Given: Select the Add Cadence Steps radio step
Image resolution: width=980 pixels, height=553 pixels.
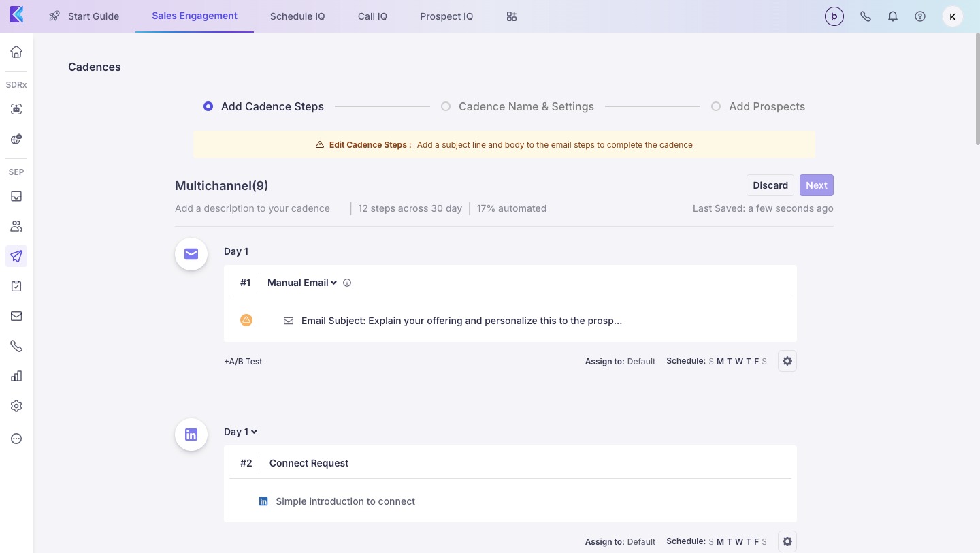Looking at the screenshot, I should 208,106.
